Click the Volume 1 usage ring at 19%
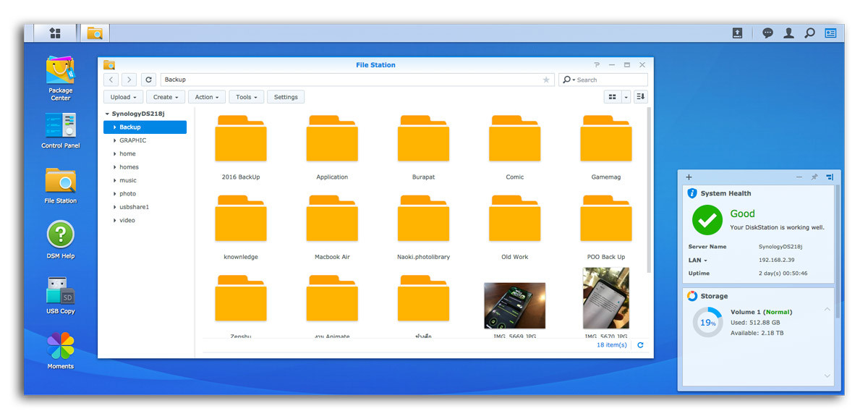The height and width of the screenshot is (419, 868). [x=707, y=323]
